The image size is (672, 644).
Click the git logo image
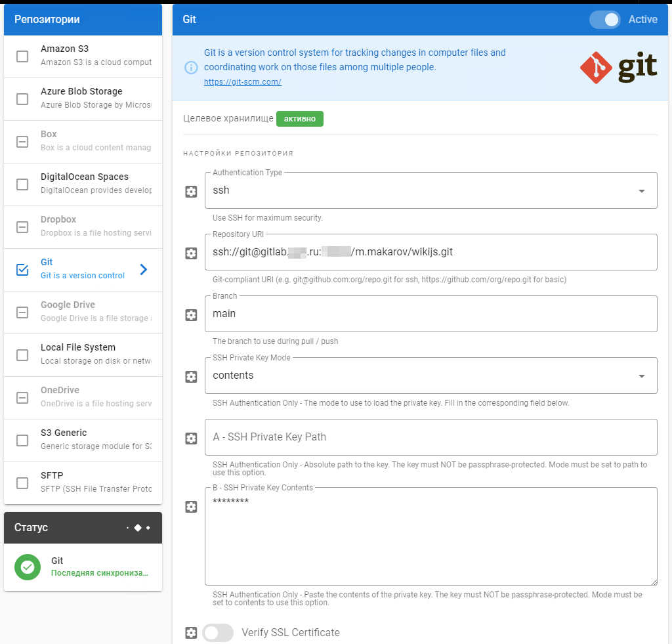pyautogui.click(x=618, y=68)
